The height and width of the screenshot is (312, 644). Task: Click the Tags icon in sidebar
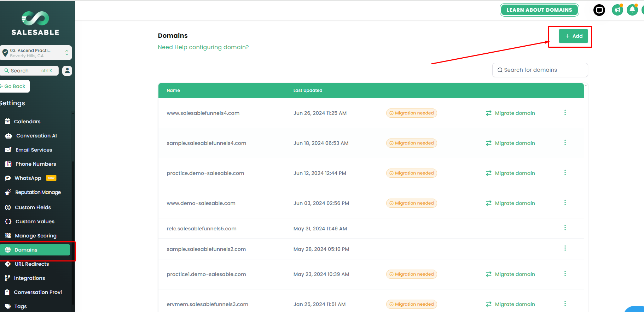8,306
